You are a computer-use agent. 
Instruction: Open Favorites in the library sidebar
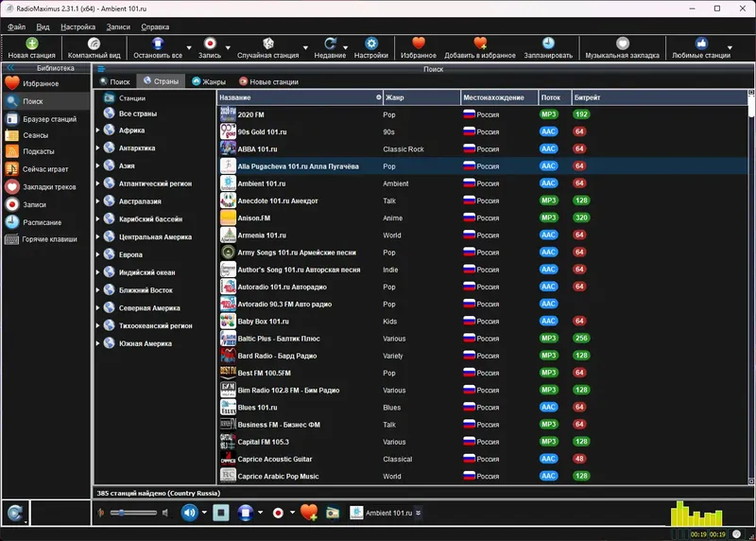click(45, 83)
